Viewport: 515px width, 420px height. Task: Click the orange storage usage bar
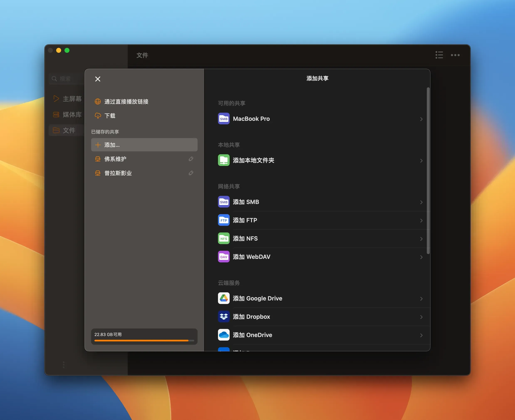point(144,340)
